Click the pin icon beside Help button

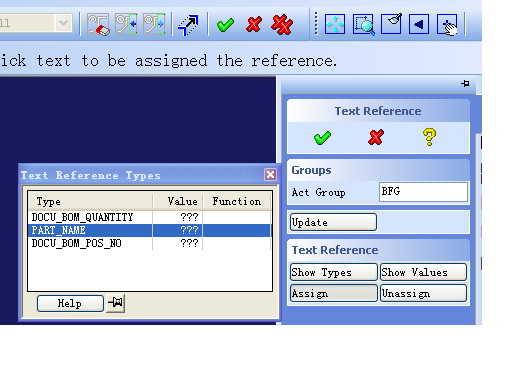tap(116, 303)
